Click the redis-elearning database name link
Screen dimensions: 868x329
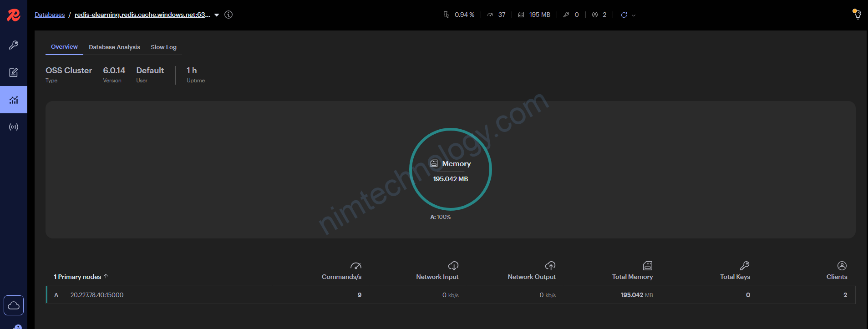click(x=142, y=15)
